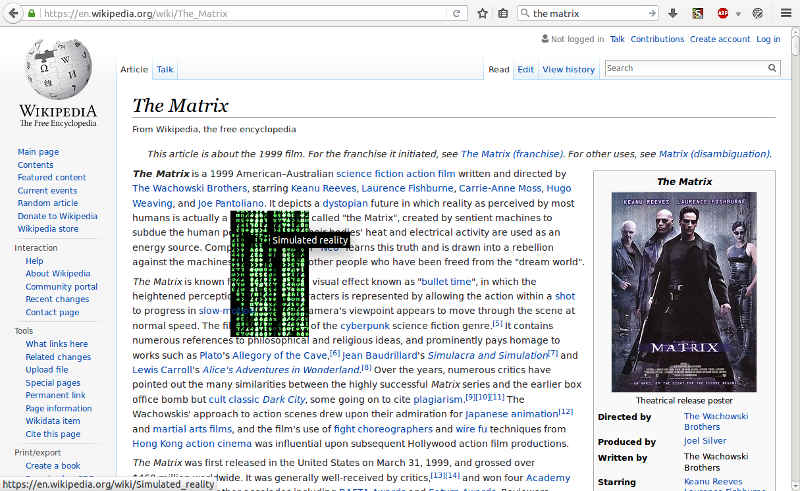Open the Special pages link
The height and width of the screenshot is (491, 800).
click(53, 383)
